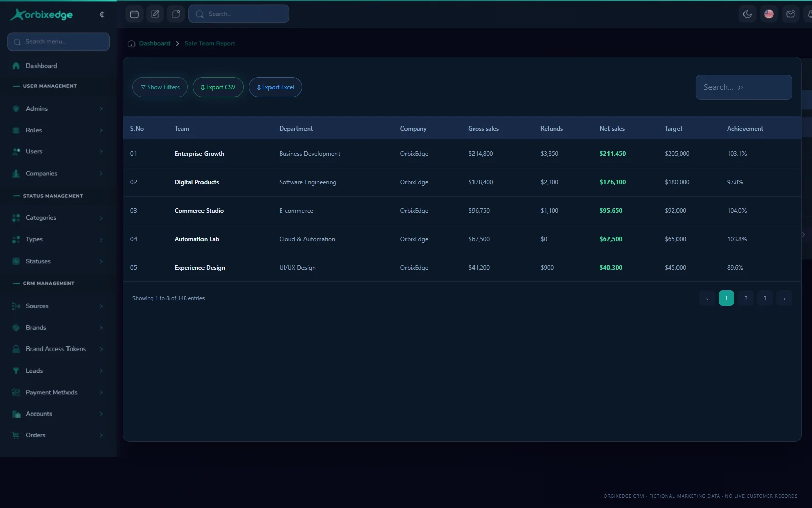Click the previous page arrow
The height and width of the screenshot is (508, 812).
[707, 298]
